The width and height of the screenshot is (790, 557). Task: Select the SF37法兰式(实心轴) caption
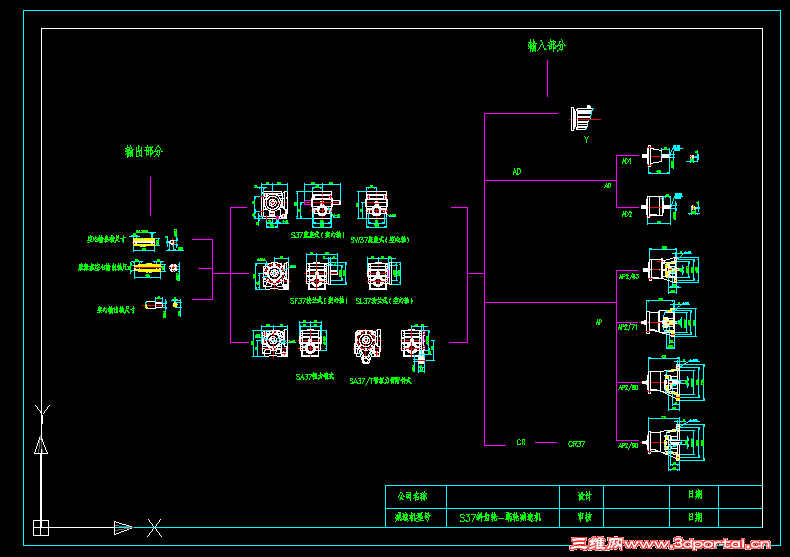(x=318, y=301)
